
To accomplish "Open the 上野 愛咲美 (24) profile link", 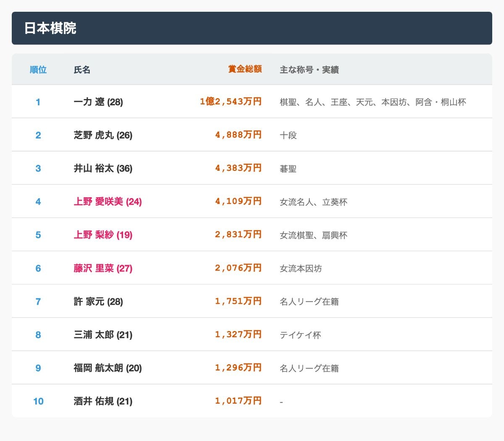I will 108,202.
